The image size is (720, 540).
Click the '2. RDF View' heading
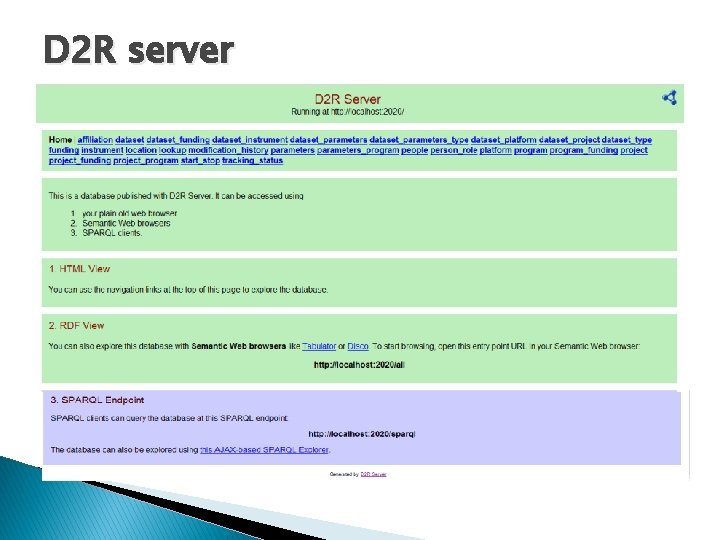(x=76, y=326)
